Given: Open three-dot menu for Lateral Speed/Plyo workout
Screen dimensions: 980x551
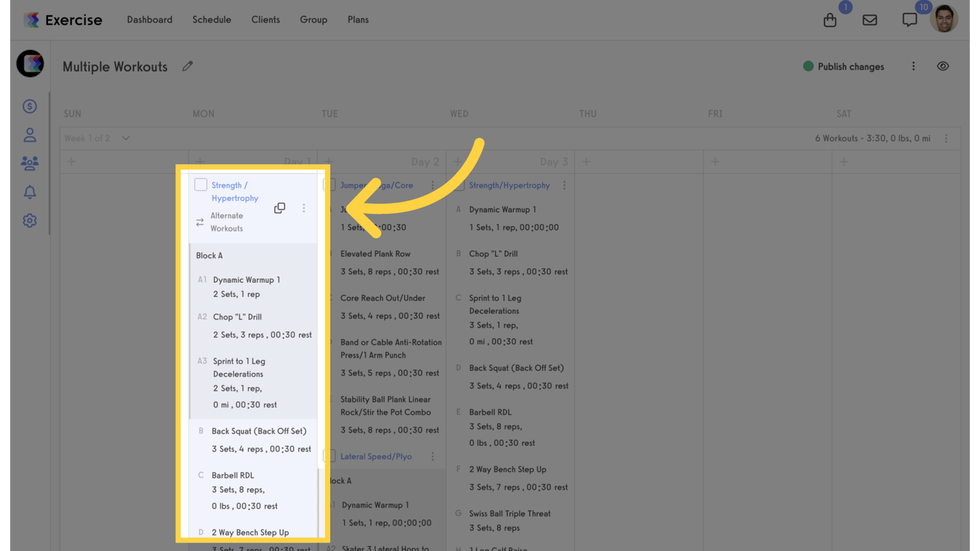Looking at the screenshot, I should point(433,456).
